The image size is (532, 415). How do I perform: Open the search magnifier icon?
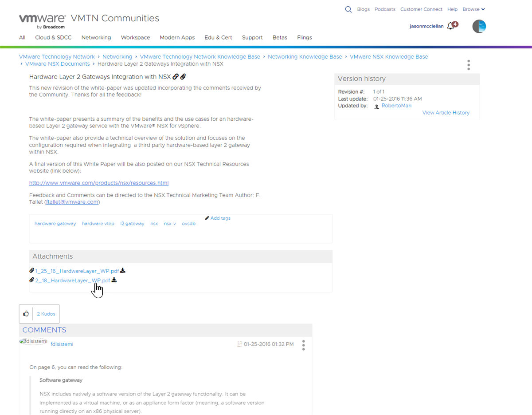[348, 9]
